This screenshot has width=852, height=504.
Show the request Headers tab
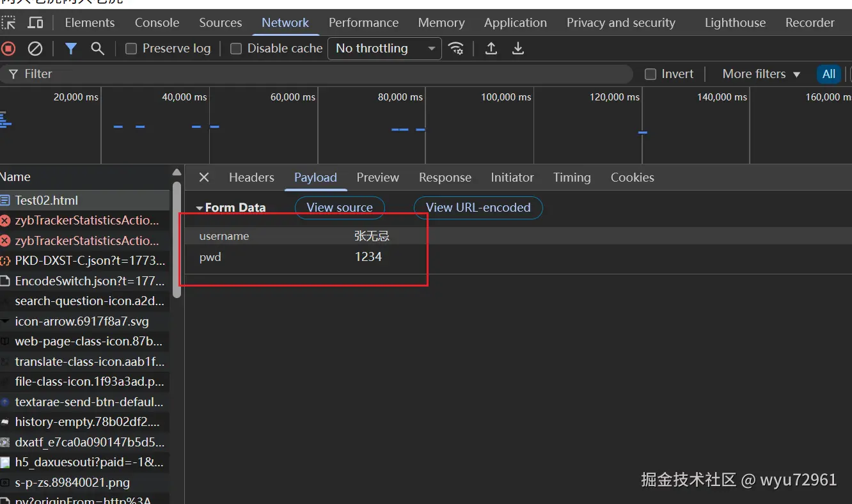251,178
